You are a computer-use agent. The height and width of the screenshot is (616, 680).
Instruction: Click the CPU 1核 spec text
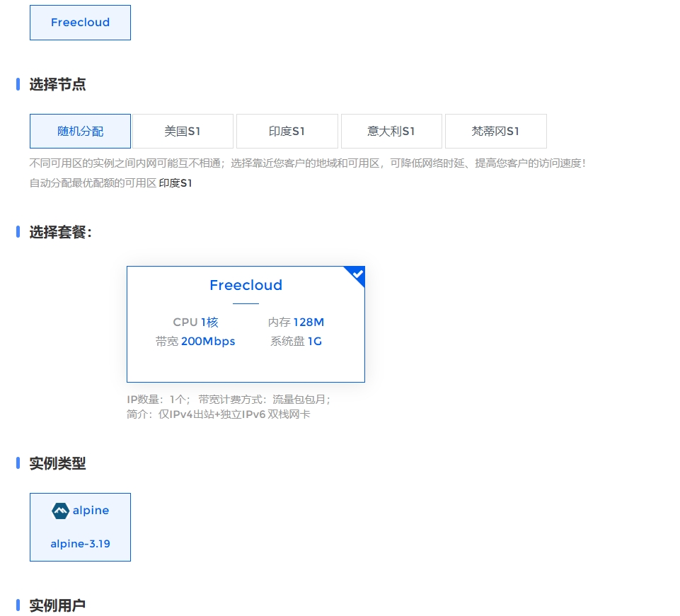[195, 322]
